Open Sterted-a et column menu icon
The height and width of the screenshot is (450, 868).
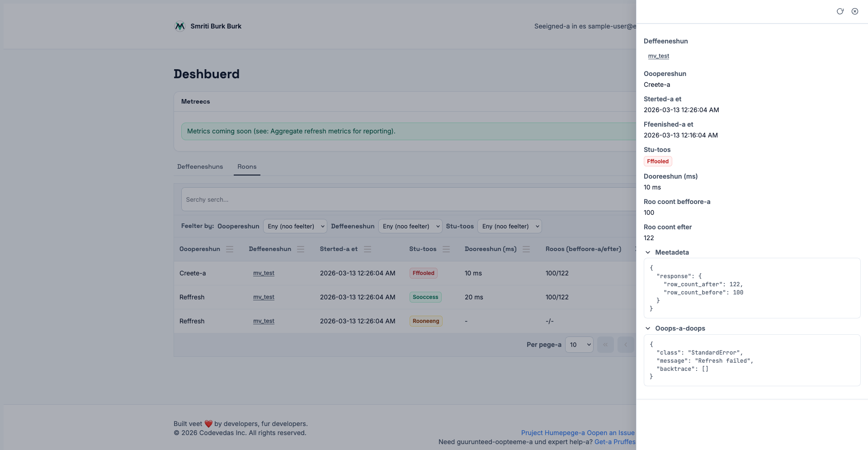(x=368, y=249)
